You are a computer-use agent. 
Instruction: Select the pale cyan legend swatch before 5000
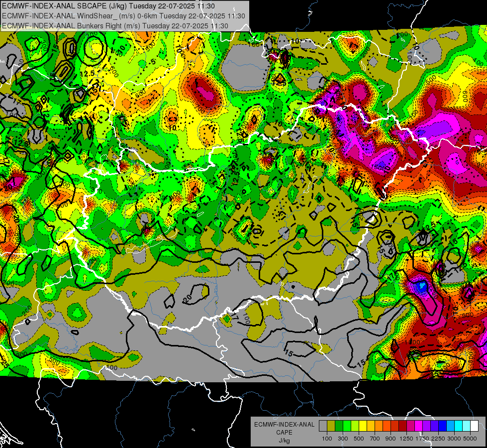[x=467, y=426]
